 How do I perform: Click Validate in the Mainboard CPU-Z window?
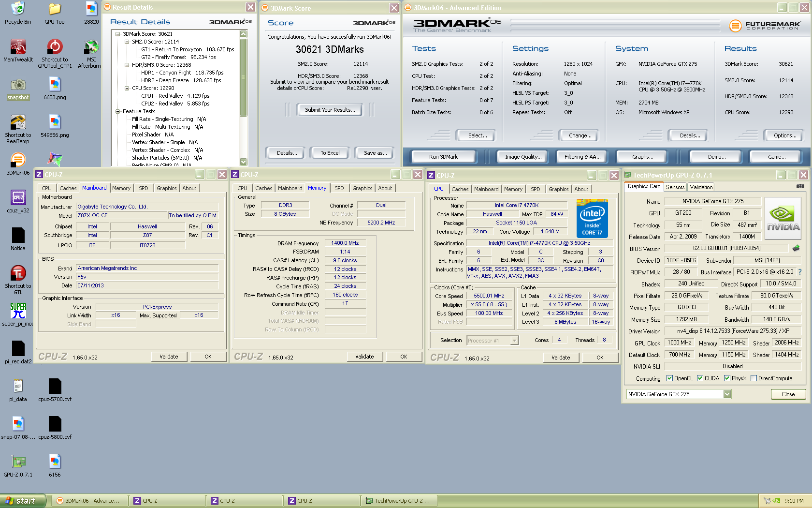169,357
